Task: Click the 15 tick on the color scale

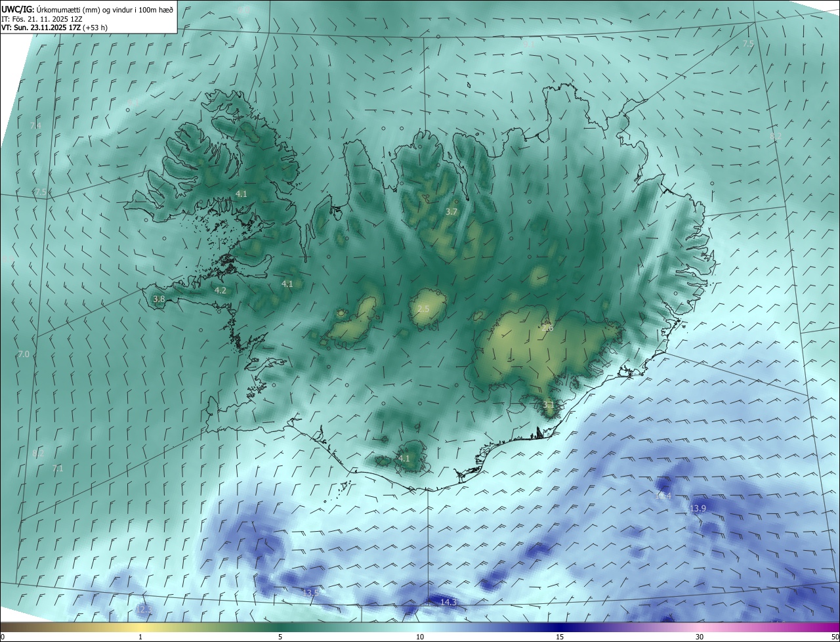Action: pyautogui.click(x=560, y=637)
